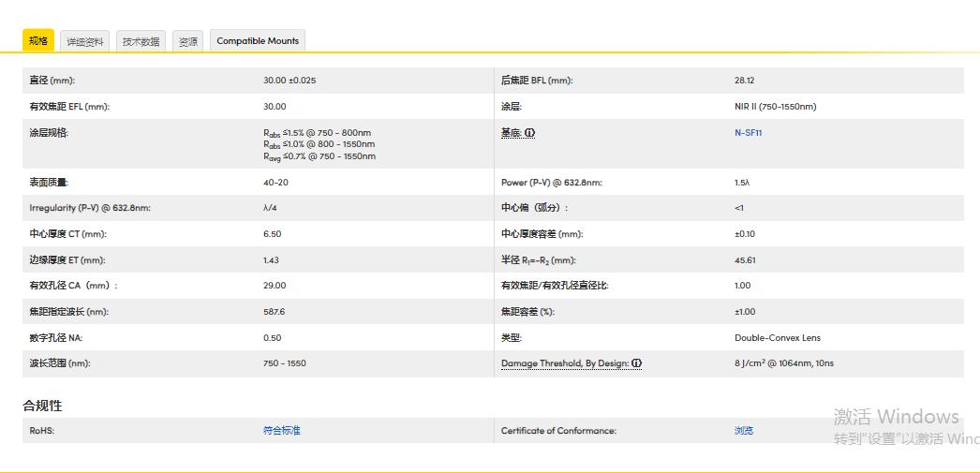The width and height of the screenshot is (980, 473).
Task: Click the Damage Threshold, By Design label
Action: point(565,363)
